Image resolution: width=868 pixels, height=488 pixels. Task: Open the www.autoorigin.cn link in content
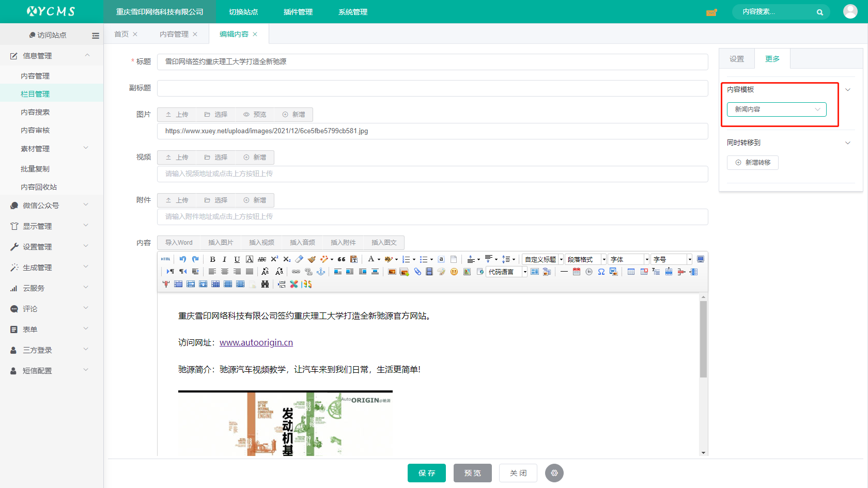(256, 342)
